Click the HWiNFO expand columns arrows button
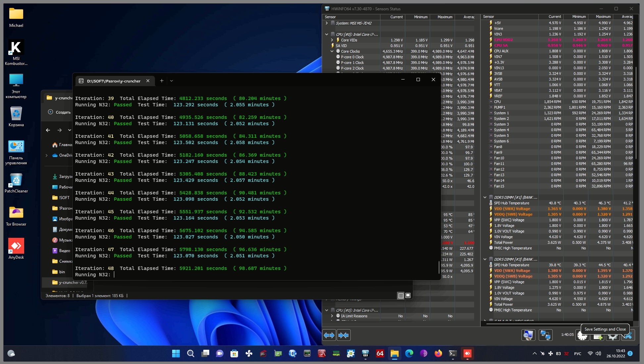Screen dimensions: 644x364 click(329, 335)
